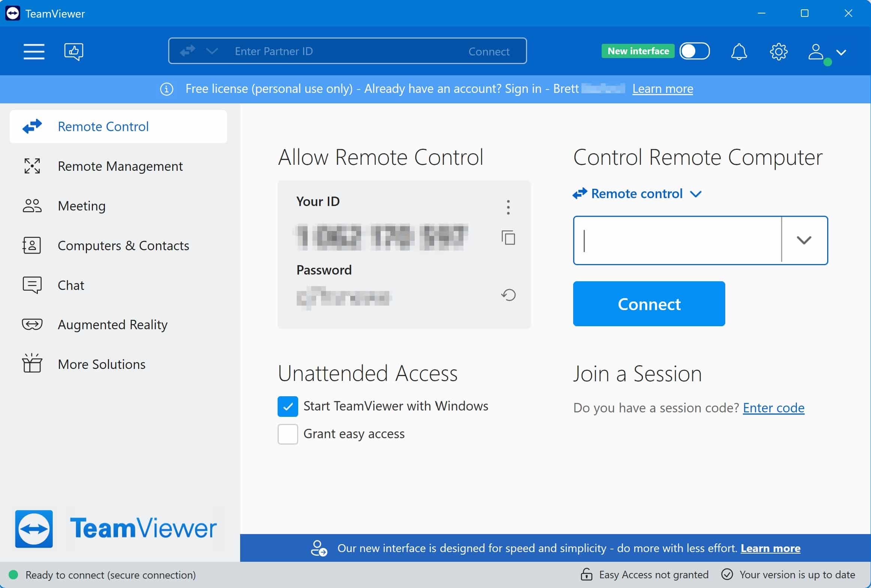Focus the Control Remote Computer partner ID input
871x588 pixels.
[678, 240]
